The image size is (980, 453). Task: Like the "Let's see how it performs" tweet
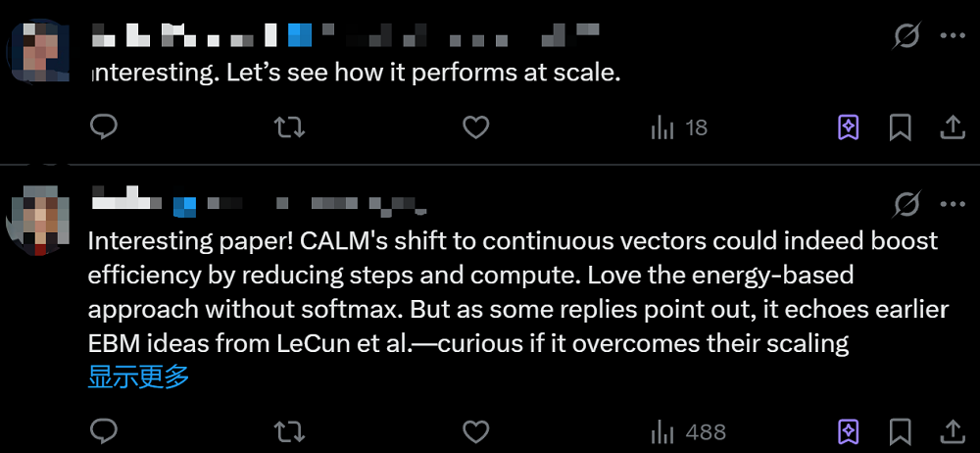475,127
